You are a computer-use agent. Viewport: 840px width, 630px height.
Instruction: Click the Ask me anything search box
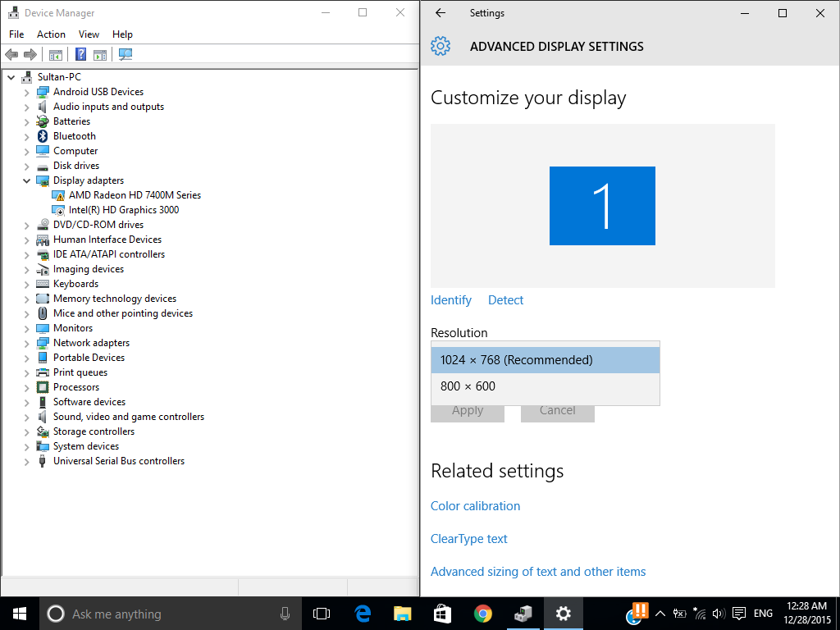point(171,614)
